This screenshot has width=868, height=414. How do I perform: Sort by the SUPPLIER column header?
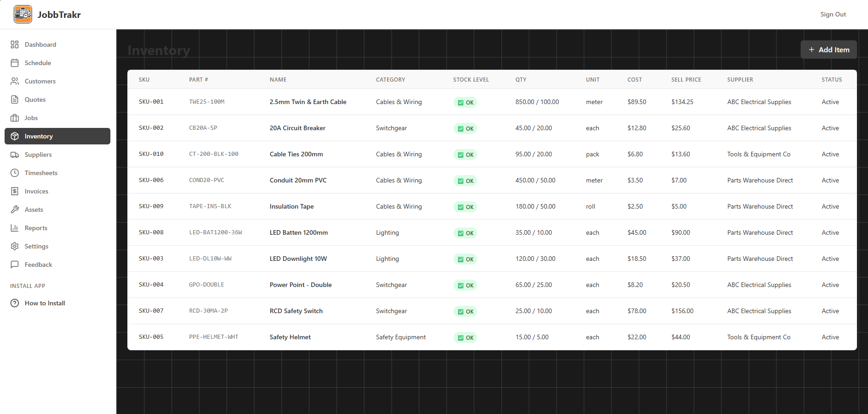(x=740, y=79)
